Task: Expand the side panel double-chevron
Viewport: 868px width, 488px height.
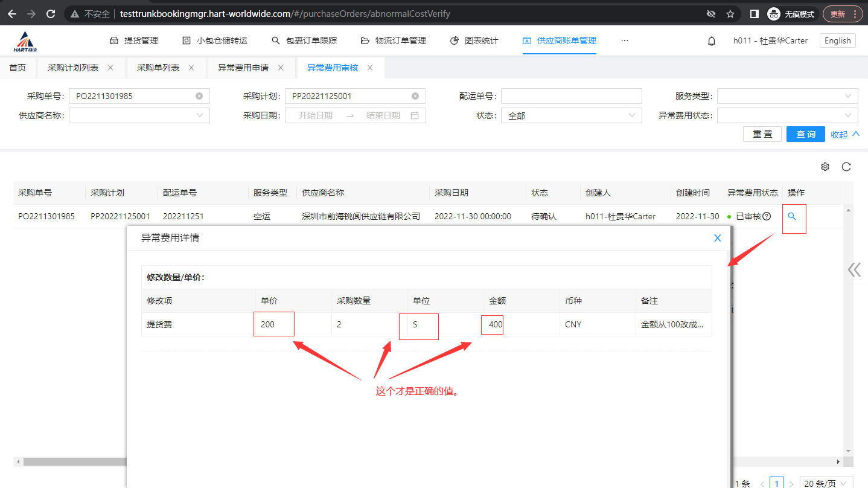Action: click(x=854, y=269)
